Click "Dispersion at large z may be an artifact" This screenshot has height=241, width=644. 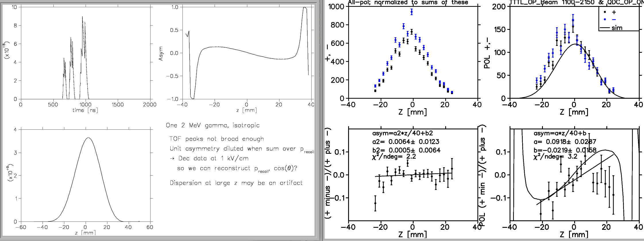(236, 183)
